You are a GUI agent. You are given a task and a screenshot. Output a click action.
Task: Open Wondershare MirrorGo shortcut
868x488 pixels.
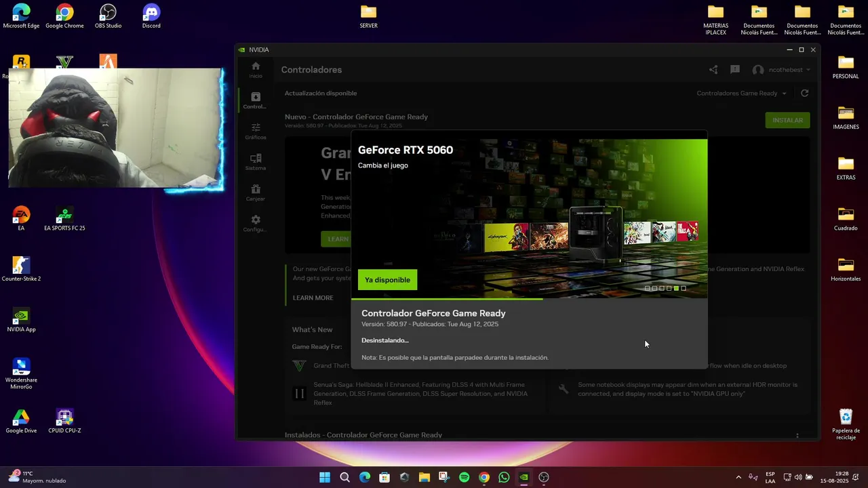21,373
